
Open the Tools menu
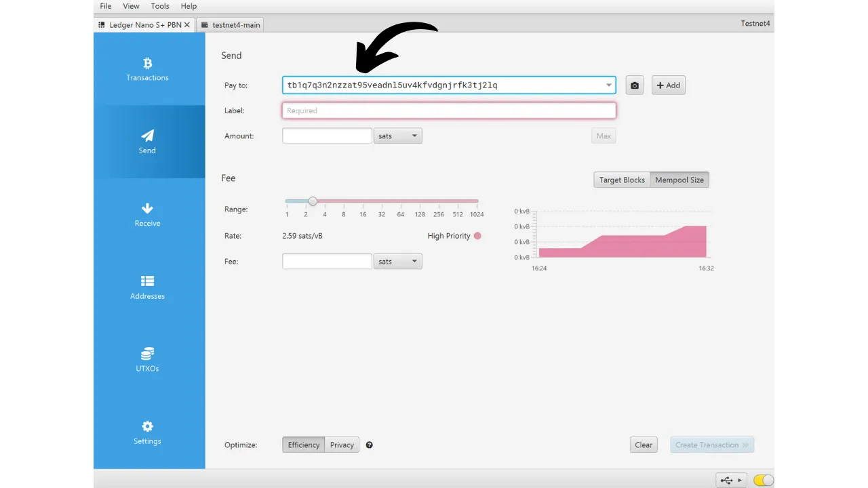click(160, 6)
